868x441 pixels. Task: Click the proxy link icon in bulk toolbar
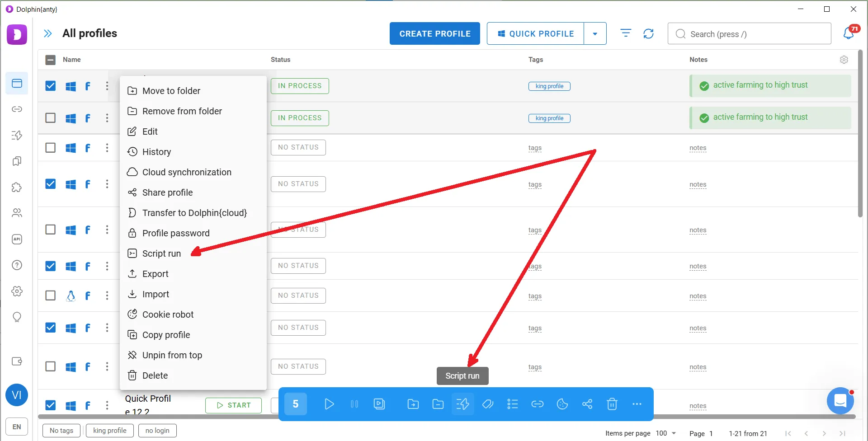537,404
